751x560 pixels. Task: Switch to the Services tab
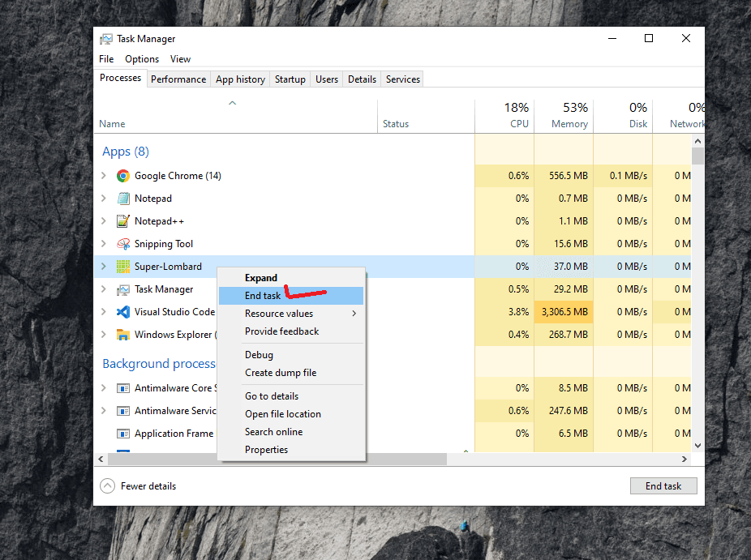403,79
